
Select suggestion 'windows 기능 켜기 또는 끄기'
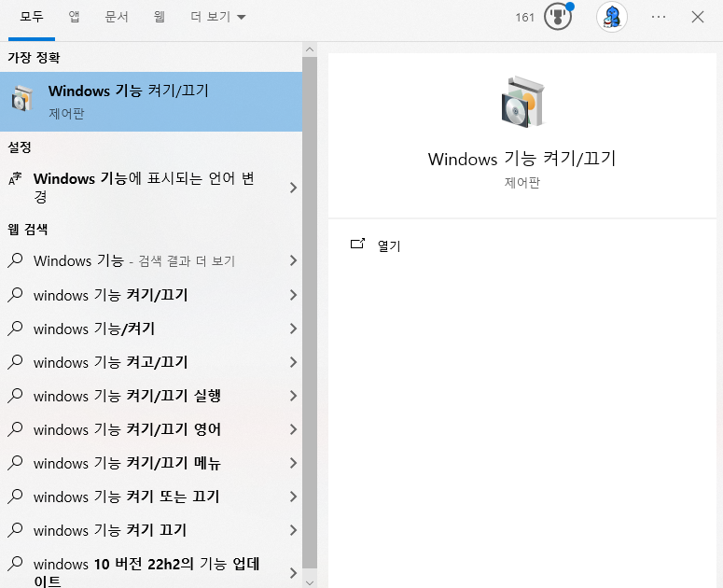tap(151, 497)
